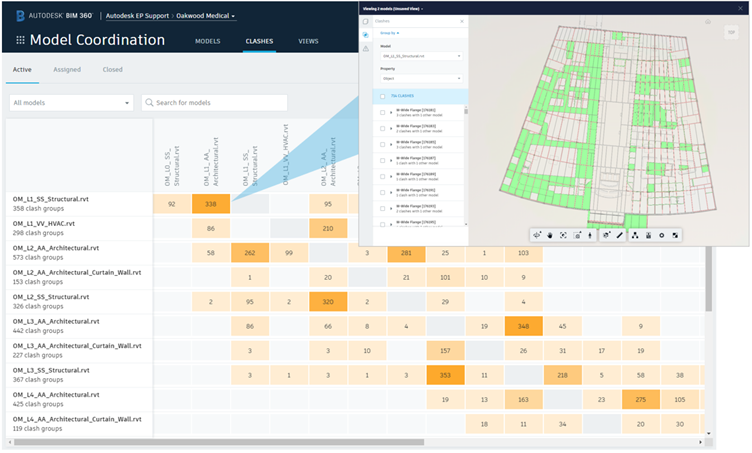This screenshot has height=453, width=752.
Task: Open the viewer title view dropdown
Action: point(393,9)
